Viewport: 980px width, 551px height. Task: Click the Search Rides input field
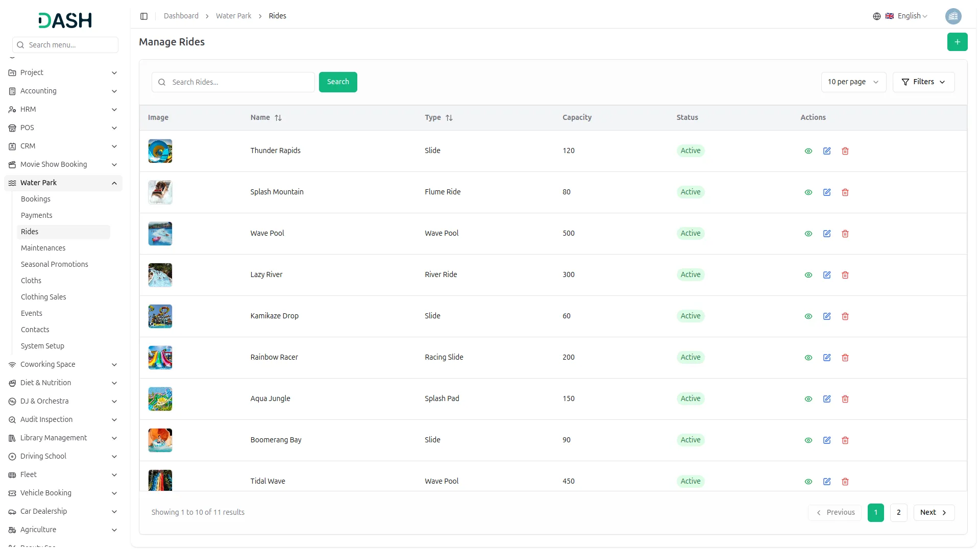240,82
